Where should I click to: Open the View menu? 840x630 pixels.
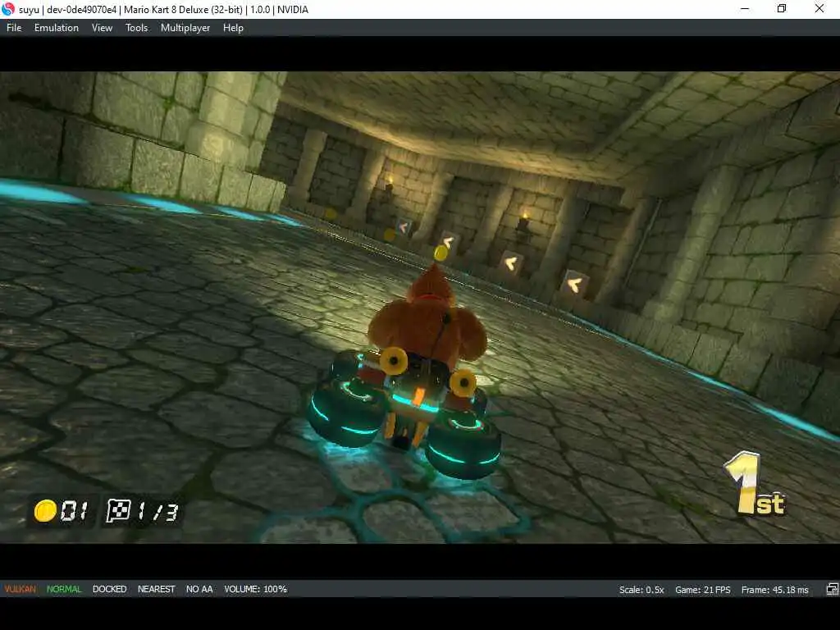(x=102, y=28)
